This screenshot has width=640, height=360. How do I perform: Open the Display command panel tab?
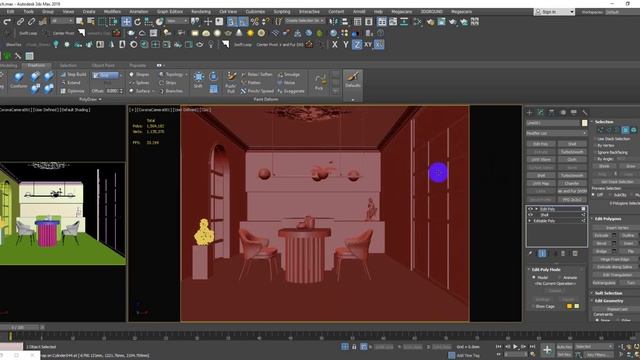(x=574, y=112)
